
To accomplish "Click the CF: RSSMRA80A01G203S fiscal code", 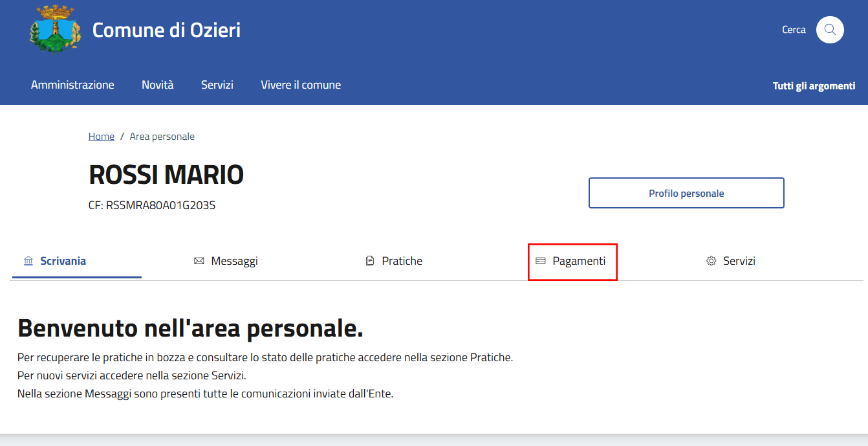I will tap(152, 206).
